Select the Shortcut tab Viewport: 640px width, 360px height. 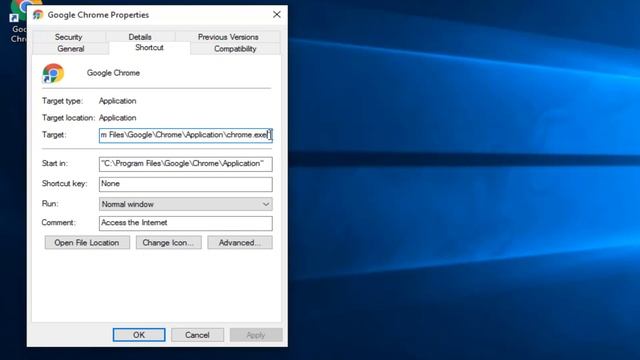click(149, 48)
